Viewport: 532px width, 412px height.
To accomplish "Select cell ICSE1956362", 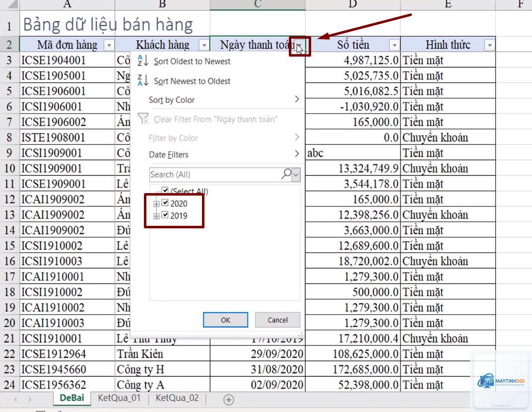I will (67, 385).
